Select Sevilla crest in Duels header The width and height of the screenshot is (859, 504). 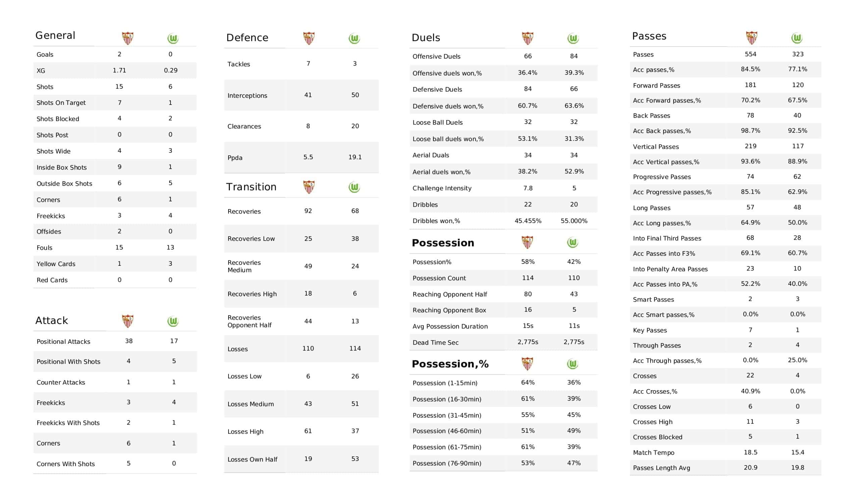(x=527, y=38)
